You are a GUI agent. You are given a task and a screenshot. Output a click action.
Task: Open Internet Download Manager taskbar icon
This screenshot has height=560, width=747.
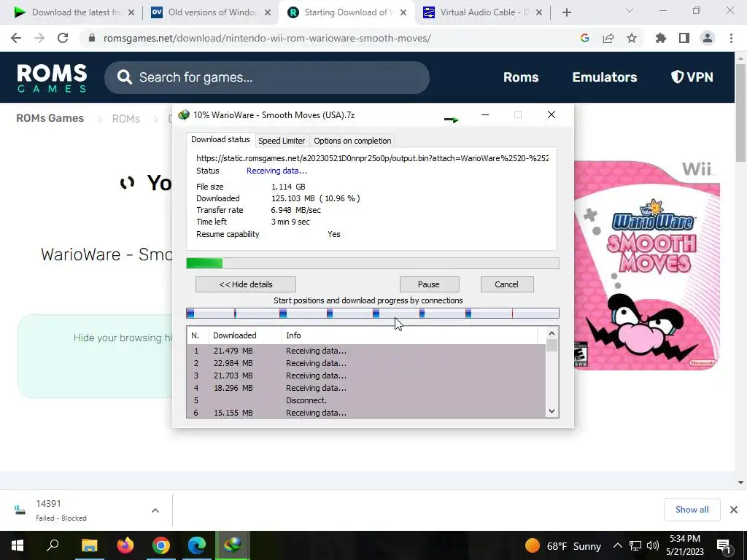coord(233,545)
